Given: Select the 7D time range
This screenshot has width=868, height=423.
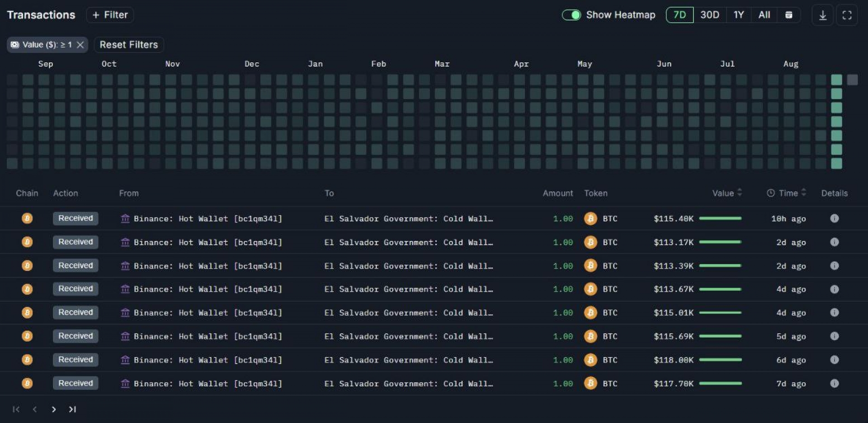Looking at the screenshot, I should tap(679, 15).
